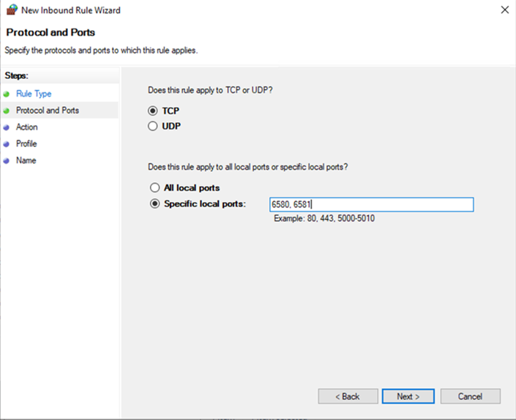
Task: Select the Protocol and Ports step
Action: 48,110
